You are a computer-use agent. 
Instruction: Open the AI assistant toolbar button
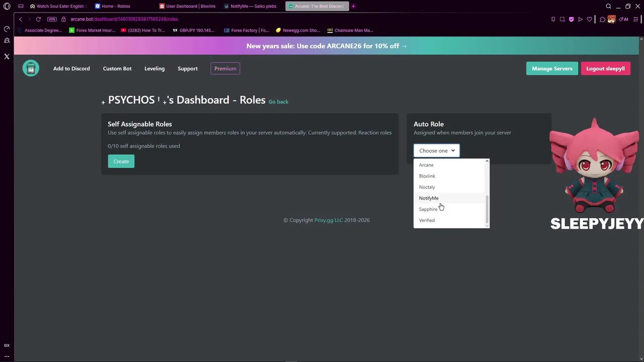(x=623, y=19)
